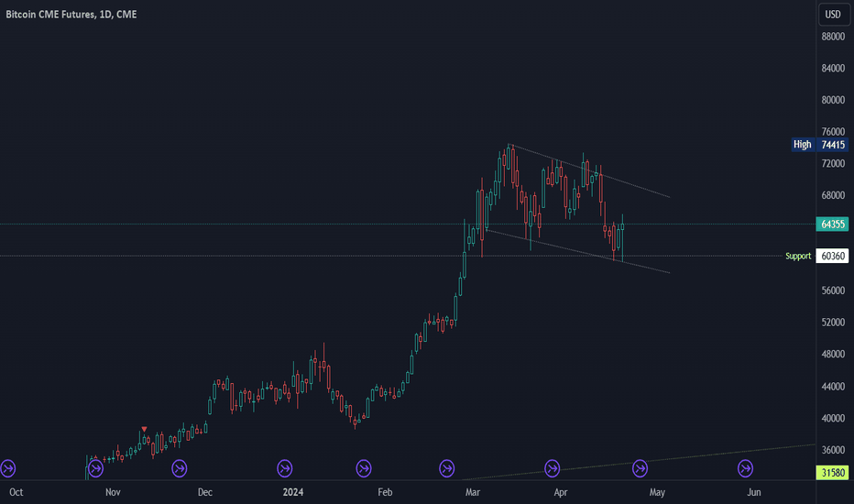Click the 88000 price axis value
Screen dimensions: 854x504
(x=833, y=37)
